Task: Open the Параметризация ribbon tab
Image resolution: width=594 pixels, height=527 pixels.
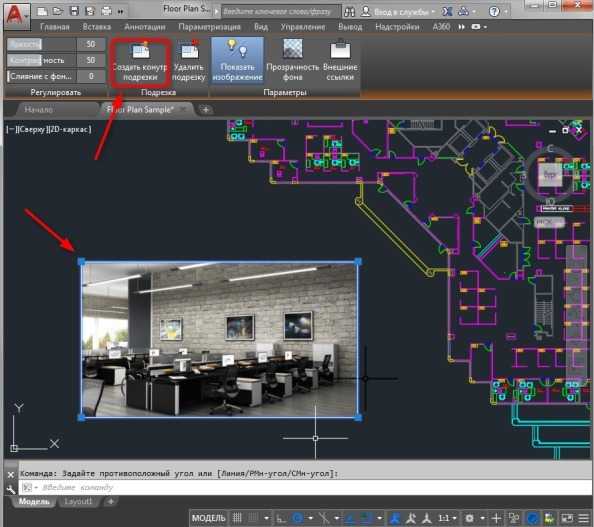Action: point(209,27)
